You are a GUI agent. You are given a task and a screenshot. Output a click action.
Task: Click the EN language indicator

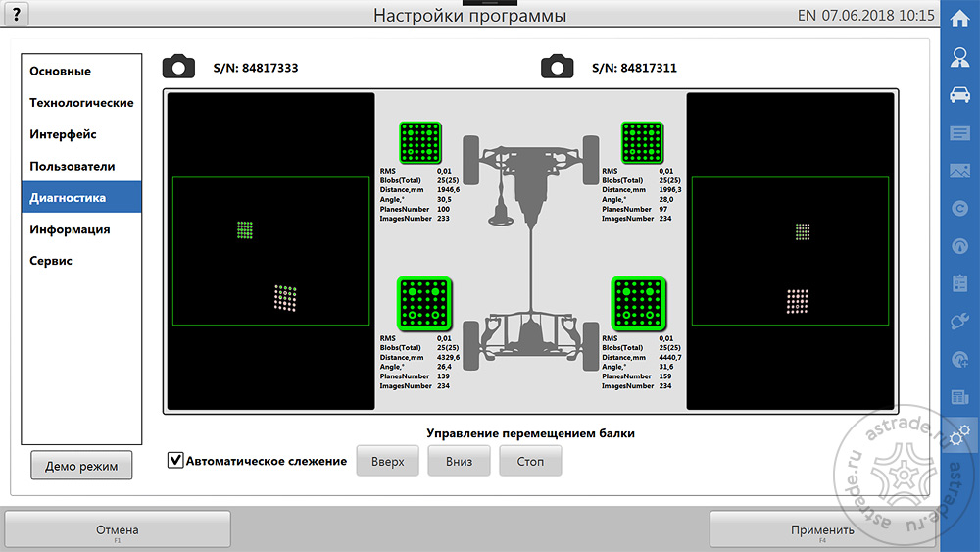click(x=807, y=15)
